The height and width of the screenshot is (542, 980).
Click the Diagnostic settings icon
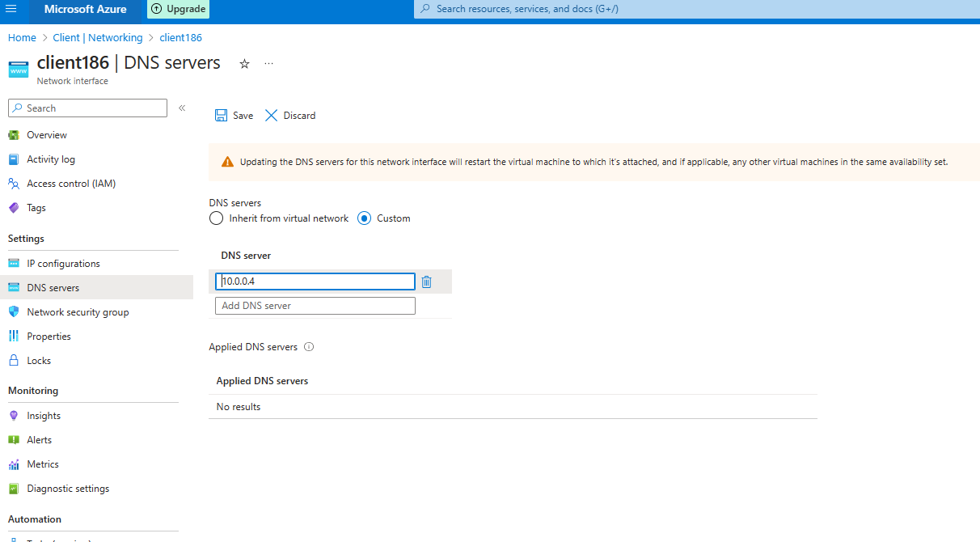pyautogui.click(x=14, y=488)
